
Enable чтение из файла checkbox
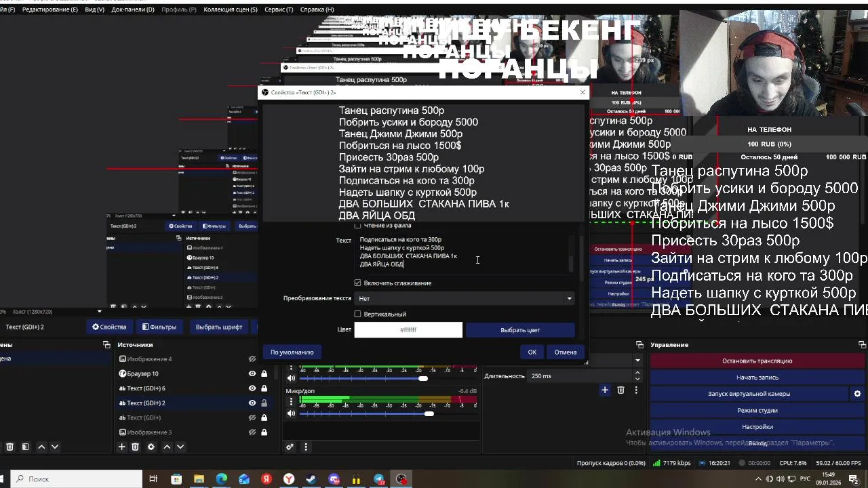click(x=358, y=225)
